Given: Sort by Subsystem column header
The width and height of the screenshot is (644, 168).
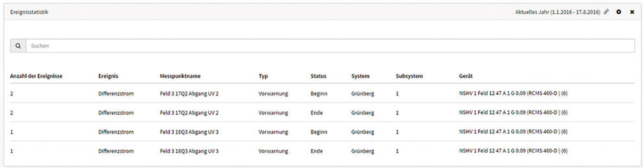Looking at the screenshot, I should [409, 76].
